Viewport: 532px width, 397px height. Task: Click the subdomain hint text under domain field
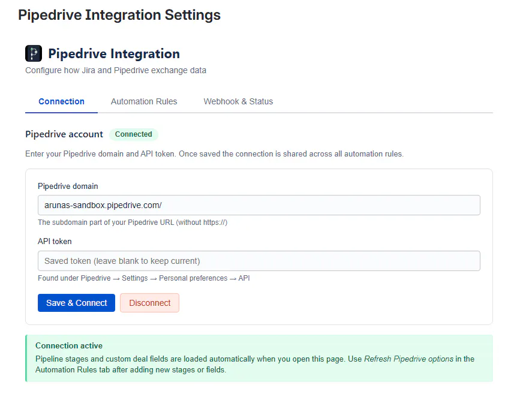click(x=133, y=222)
